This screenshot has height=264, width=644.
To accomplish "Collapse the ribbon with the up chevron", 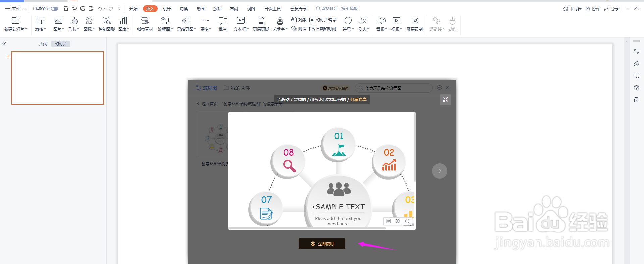I will (x=637, y=9).
